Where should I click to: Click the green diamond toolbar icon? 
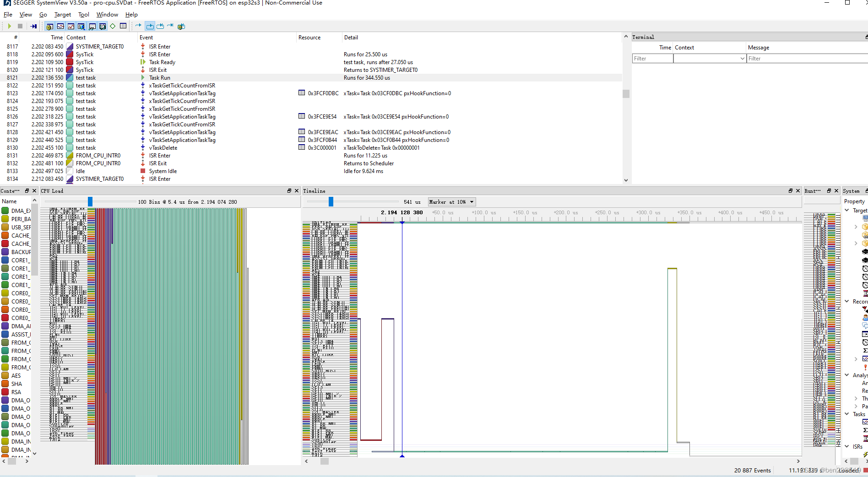pos(113,26)
